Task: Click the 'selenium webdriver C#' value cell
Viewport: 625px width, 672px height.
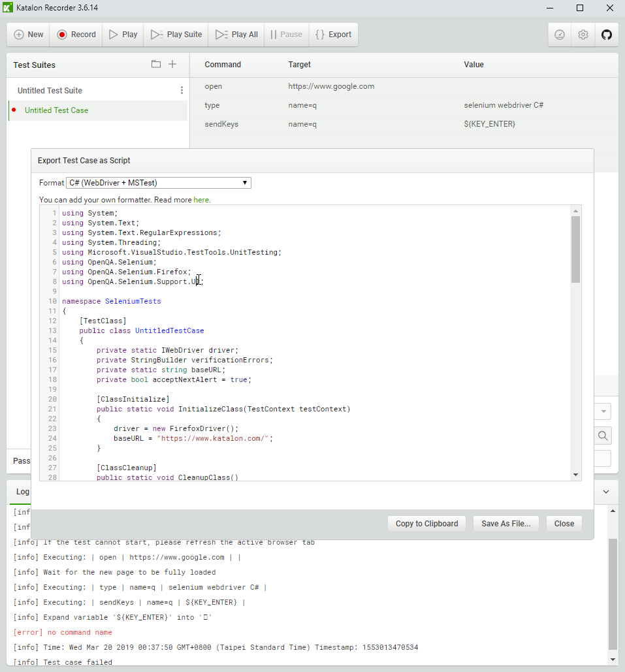Action: coord(504,105)
